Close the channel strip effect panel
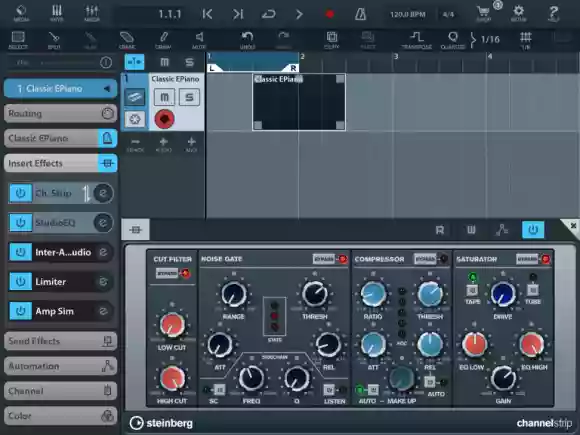The width and height of the screenshot is (580, 435). click(573, 225)
